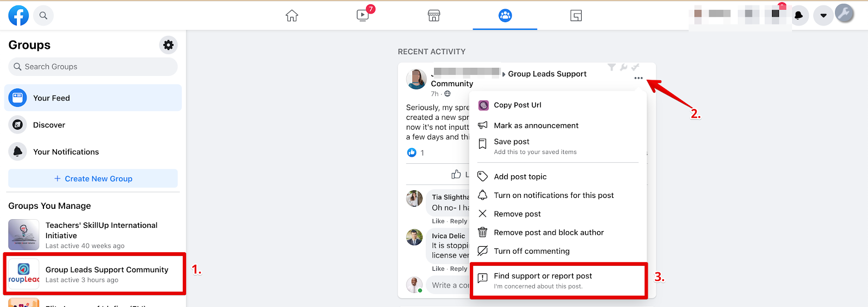This screenshot has width=868, height=307.
Task: Click the thumbs-up Like button on post
Action: tap(456, 174)
